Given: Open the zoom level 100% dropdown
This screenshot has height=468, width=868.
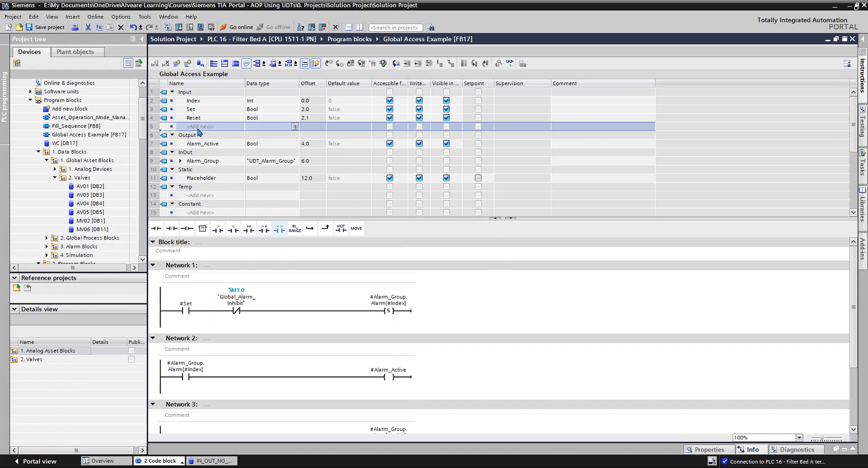Looking at the screenshot, I should (x=799, y=438).
